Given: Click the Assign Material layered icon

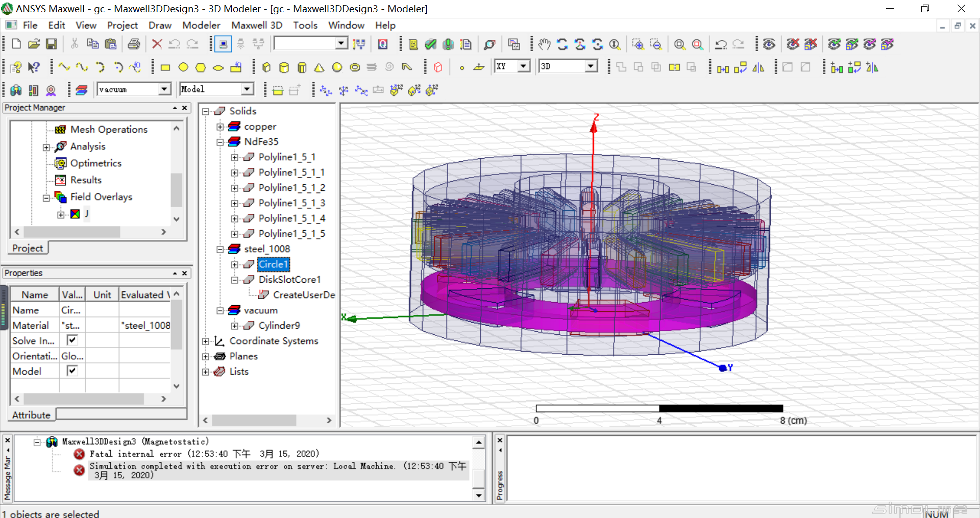Looking at the screenshot, I should (82, 90).
